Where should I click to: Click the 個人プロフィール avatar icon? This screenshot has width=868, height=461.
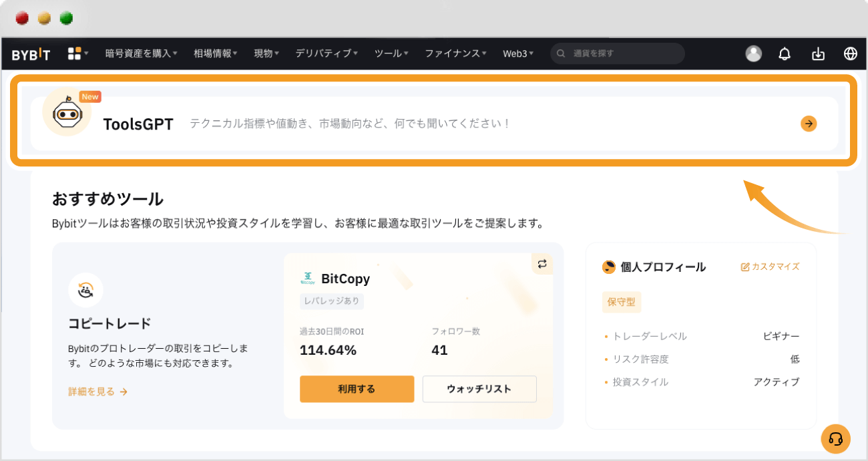click(609, 267)
